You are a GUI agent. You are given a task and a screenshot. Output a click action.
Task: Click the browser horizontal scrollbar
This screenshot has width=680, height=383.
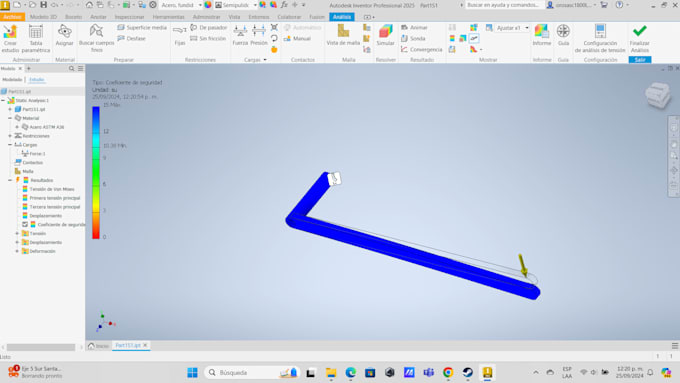pyautogui.click(x=41, y=347)
